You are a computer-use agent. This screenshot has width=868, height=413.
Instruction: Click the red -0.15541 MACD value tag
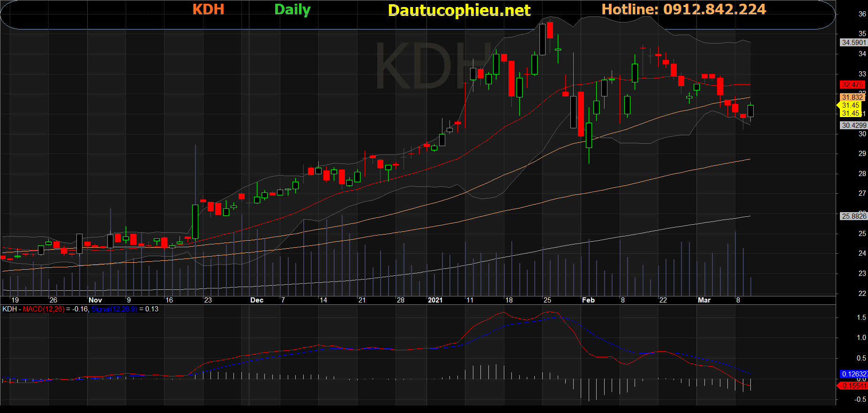click(853, 386)
